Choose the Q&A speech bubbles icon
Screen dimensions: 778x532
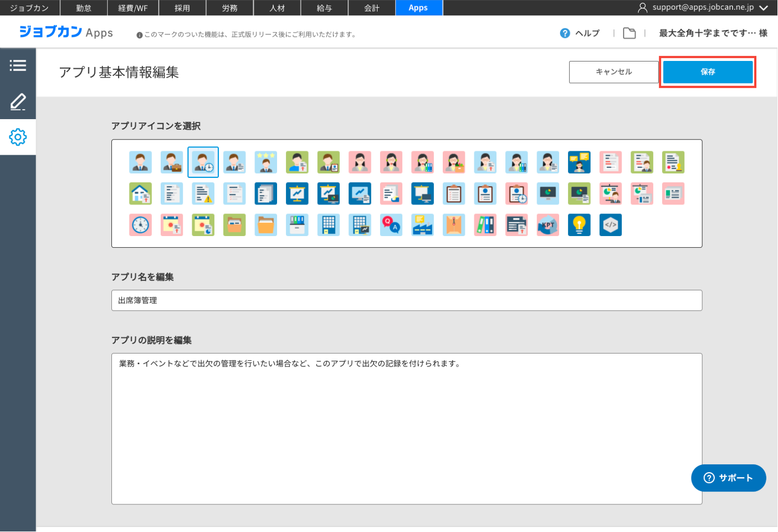[391, 225]
